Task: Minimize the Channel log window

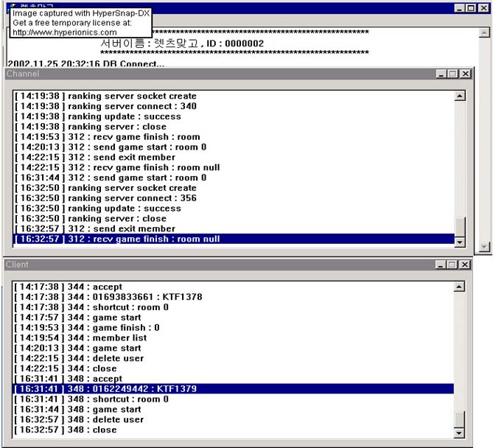Action: pyautogui.click(x=441, y=74)
